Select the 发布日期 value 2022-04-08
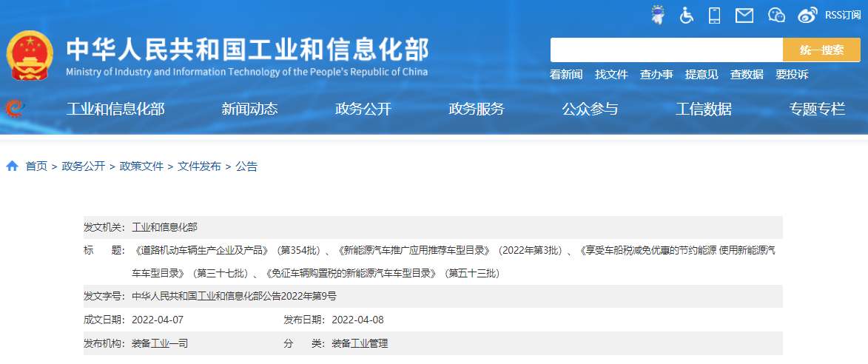Screen dimensions: 868x364 357,320
